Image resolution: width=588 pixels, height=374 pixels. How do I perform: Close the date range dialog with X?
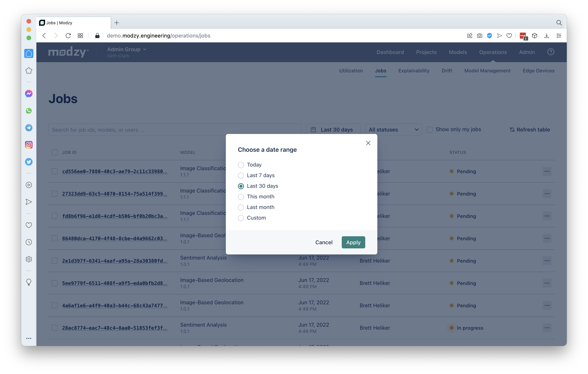pyautogui.click(x=368, y=143)
